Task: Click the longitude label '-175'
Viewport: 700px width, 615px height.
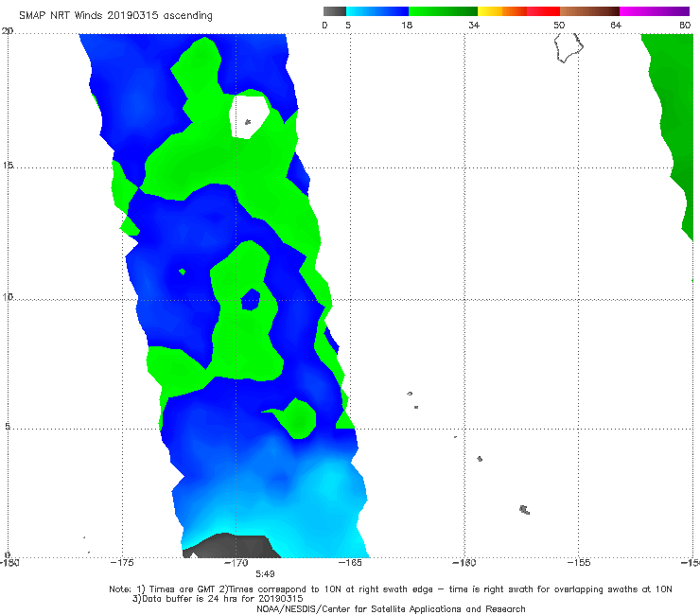Action: click(122, 563)
